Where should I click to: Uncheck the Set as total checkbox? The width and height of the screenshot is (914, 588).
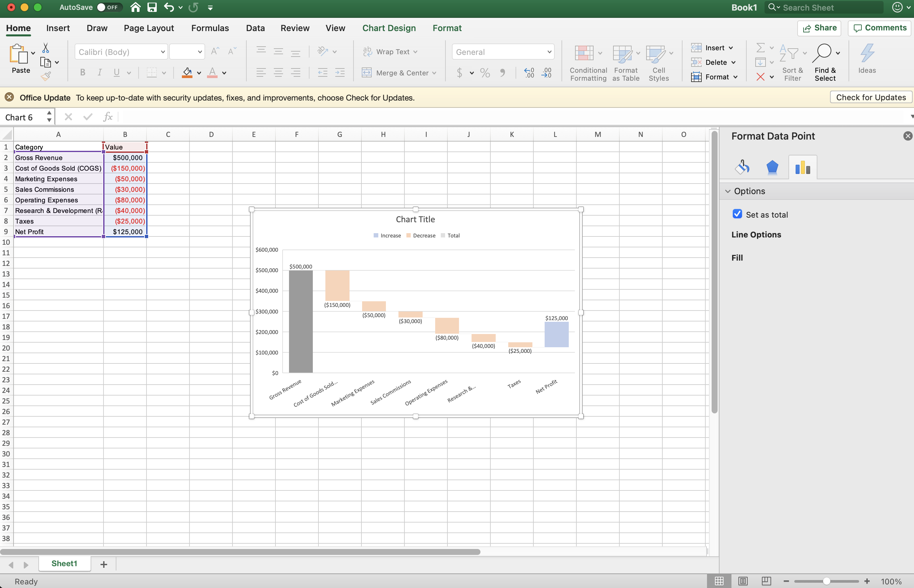click(737, 214)
